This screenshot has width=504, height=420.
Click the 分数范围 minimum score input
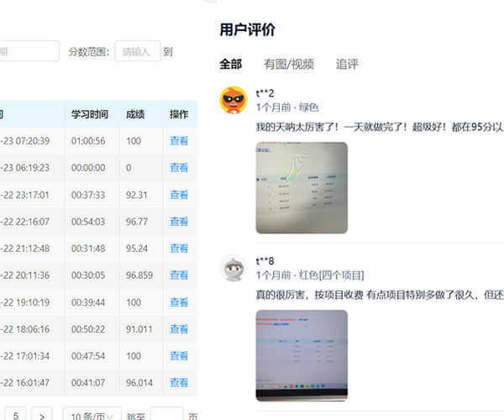pos(137,51)
